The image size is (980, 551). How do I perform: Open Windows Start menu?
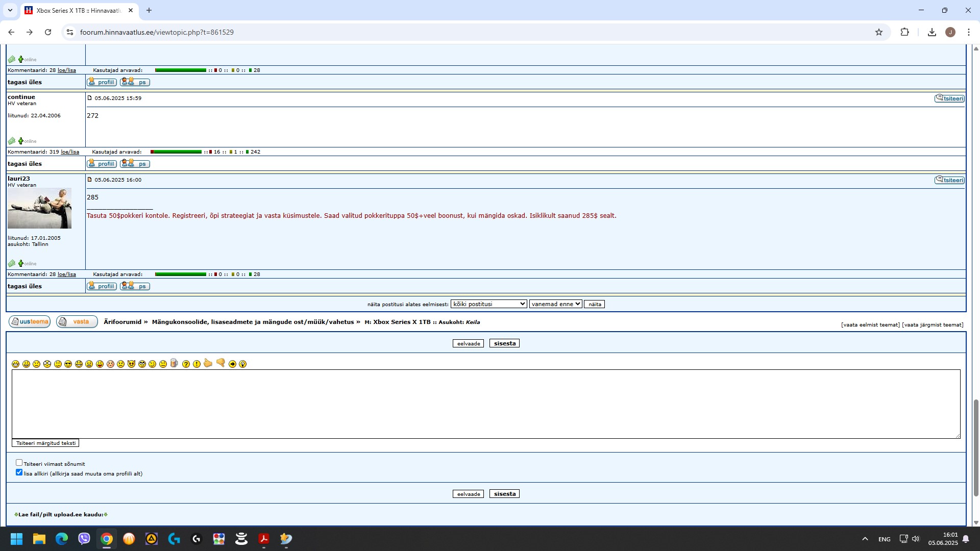click(17, 539)
